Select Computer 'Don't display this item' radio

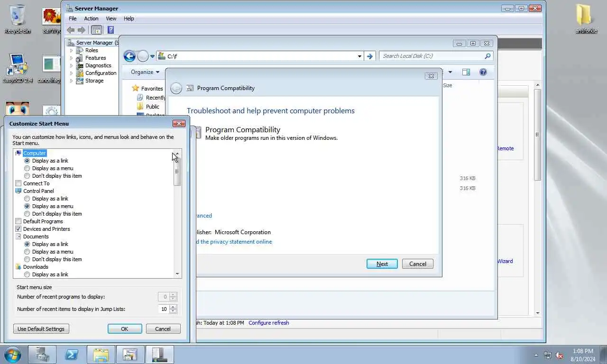(x=27, y=176)
